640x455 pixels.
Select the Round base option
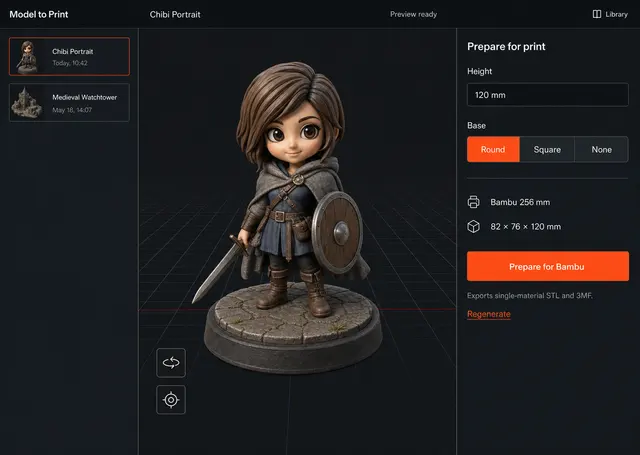493,149
